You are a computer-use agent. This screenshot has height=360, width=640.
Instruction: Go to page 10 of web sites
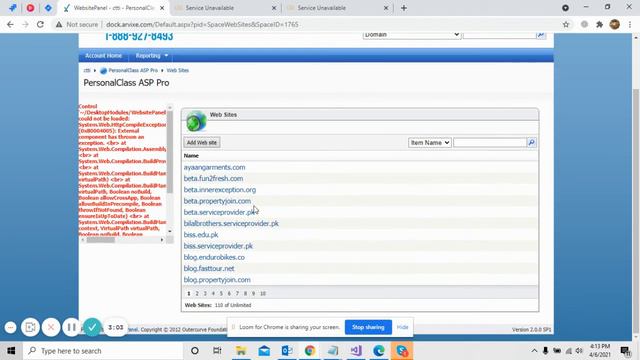pos(263,293)
